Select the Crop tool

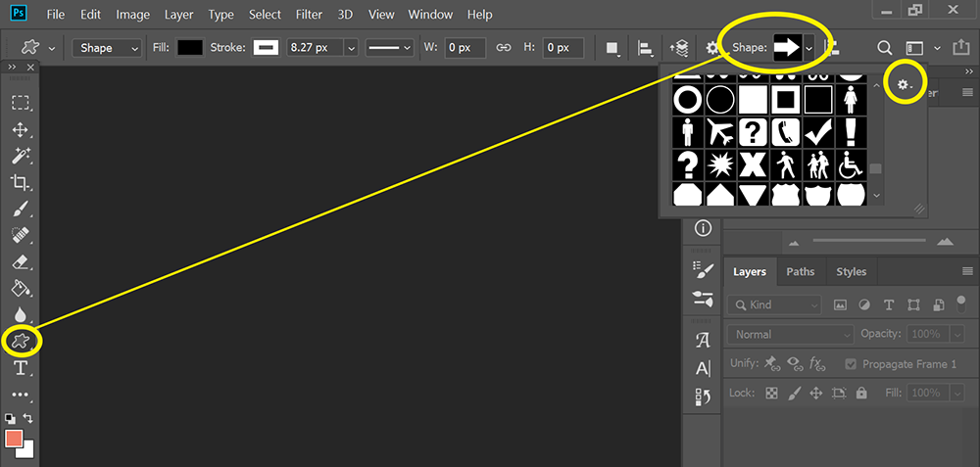click(x=21, y=182)
